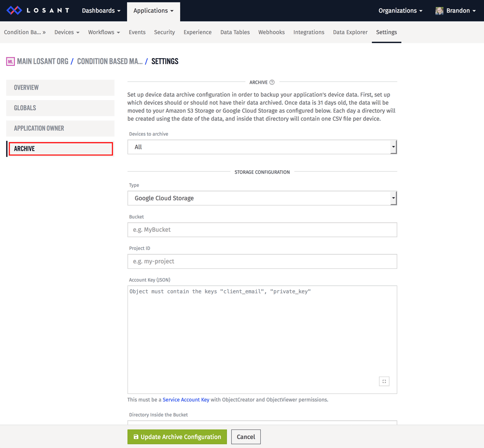Open the Security tab
Image resolution: width=484 pixels, height=448 pixels.
click(165, 32)
